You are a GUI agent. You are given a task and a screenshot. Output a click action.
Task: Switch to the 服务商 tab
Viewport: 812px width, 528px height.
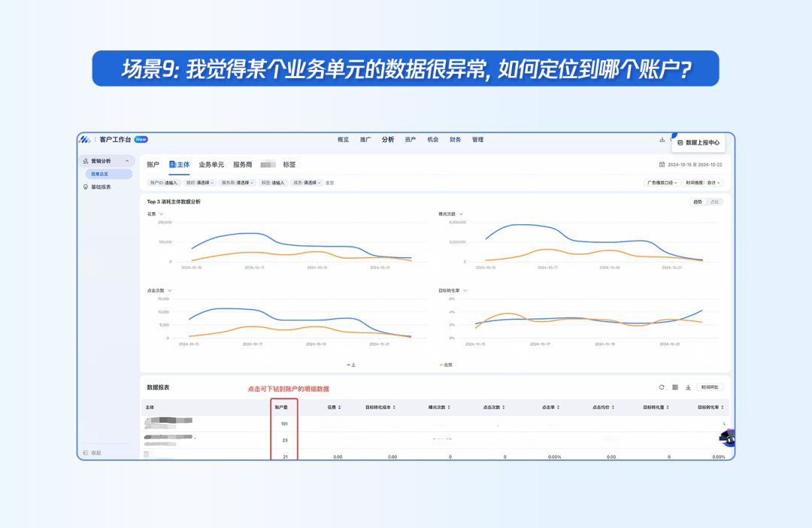242,165
